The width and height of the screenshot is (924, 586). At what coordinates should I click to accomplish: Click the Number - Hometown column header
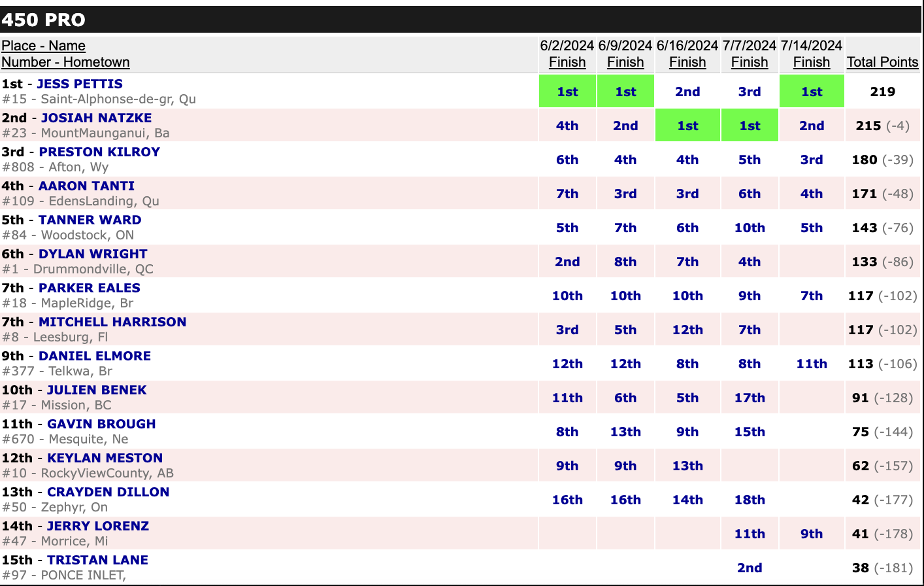click(x=65, y=62)
